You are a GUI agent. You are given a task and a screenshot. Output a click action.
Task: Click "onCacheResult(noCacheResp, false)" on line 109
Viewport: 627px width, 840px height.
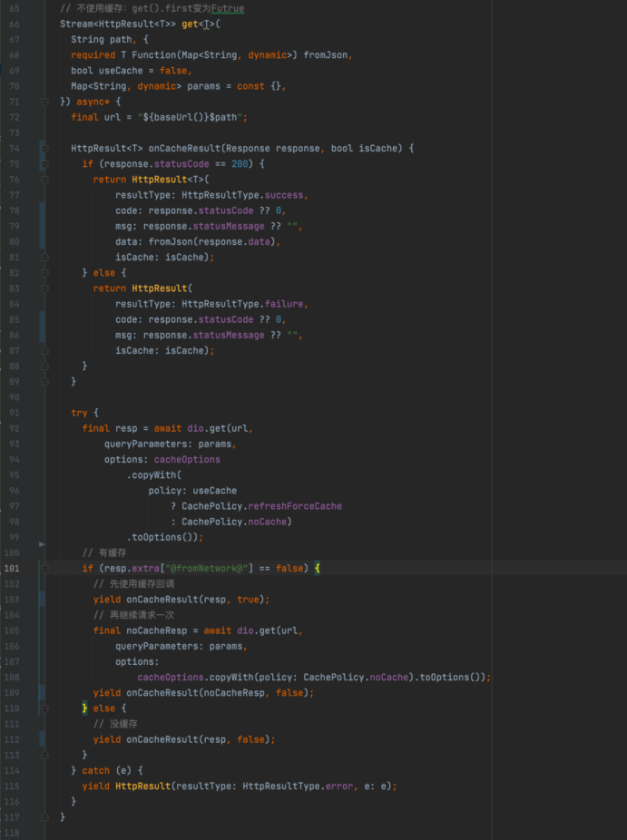[217, 693]
